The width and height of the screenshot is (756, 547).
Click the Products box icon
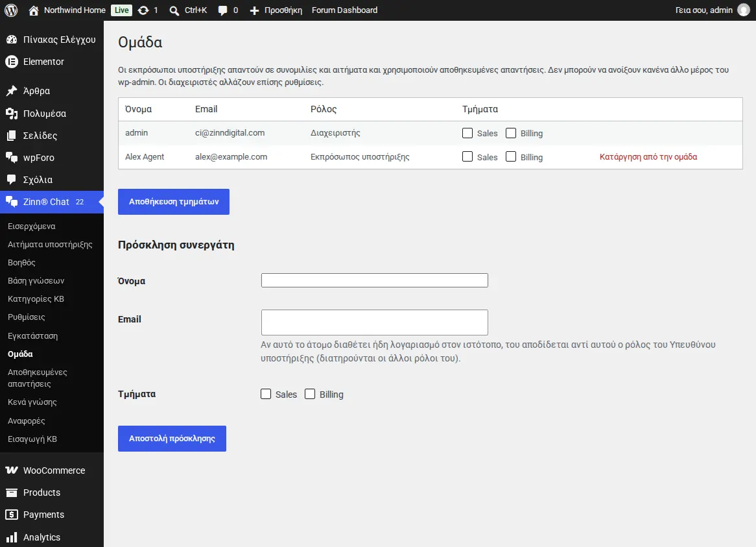(12, 492)
